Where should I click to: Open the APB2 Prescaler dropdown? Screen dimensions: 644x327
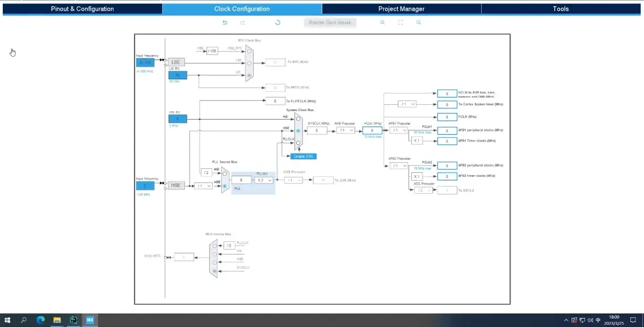coord(398,165)
